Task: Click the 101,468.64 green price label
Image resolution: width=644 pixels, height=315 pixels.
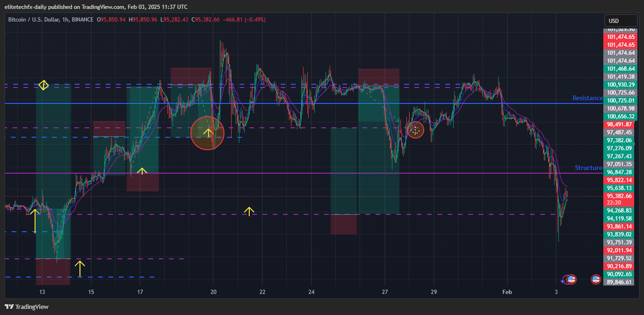Action: (620, 68)
